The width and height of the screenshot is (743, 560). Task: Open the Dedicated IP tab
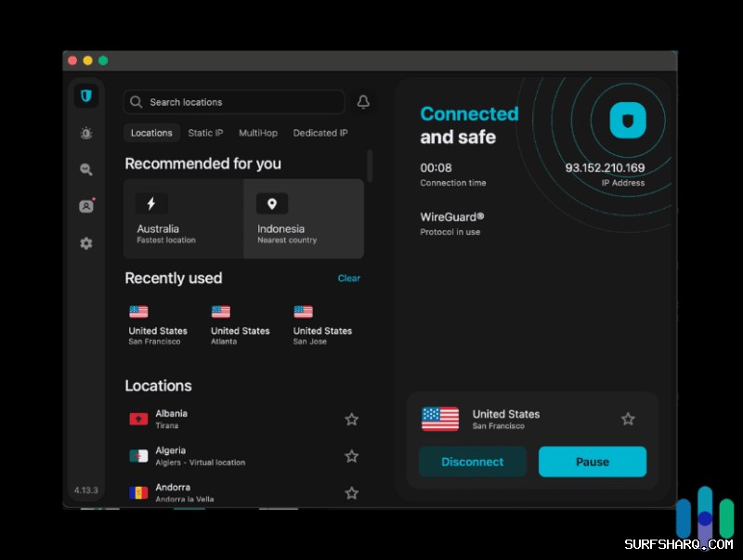pyautogui.click(x=320, y=133)
